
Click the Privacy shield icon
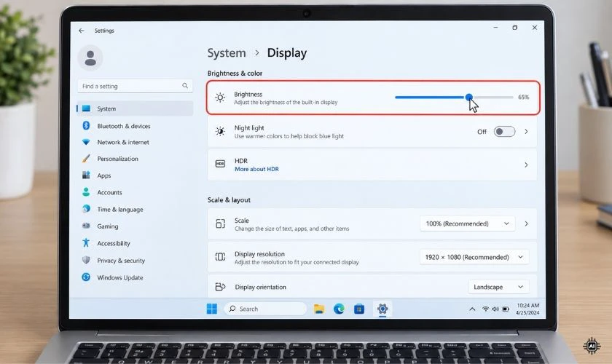point(86,260)
